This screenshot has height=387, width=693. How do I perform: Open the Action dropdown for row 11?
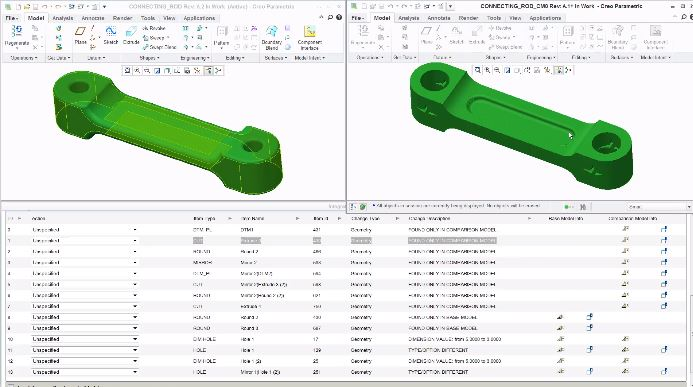(x=135, y=350)
